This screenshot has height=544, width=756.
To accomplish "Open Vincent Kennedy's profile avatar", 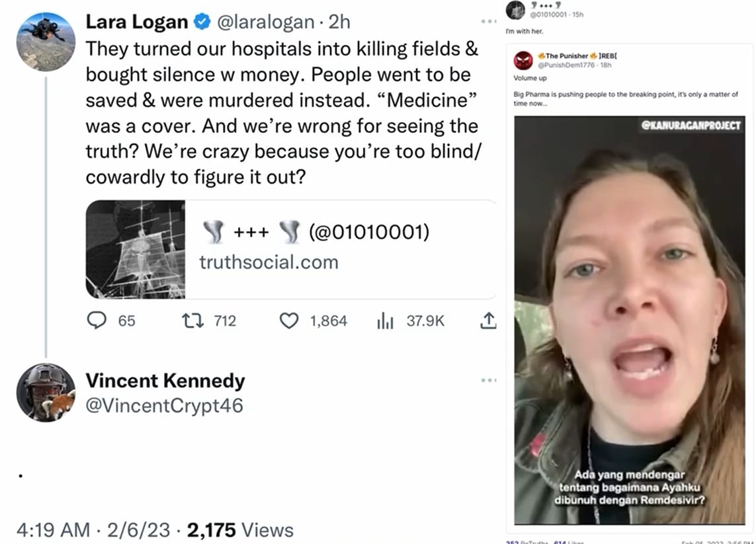I will click(x=46, y=392).
